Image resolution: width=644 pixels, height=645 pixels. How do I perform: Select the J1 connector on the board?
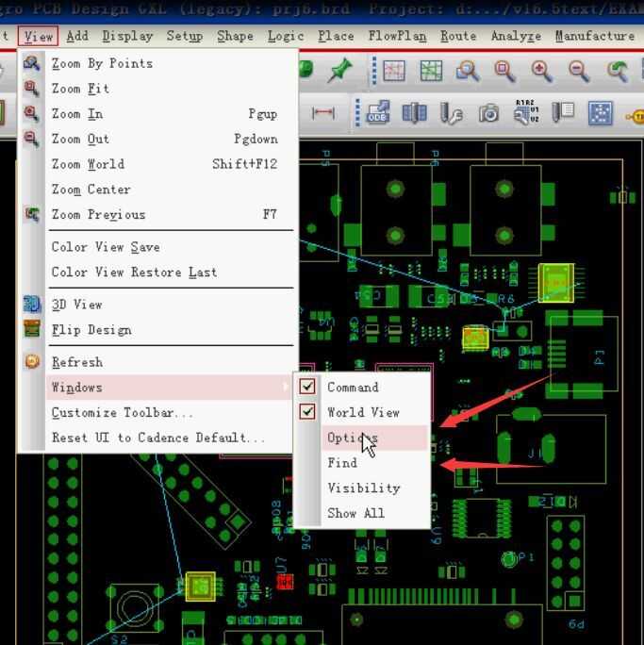[x=551, y=449]
